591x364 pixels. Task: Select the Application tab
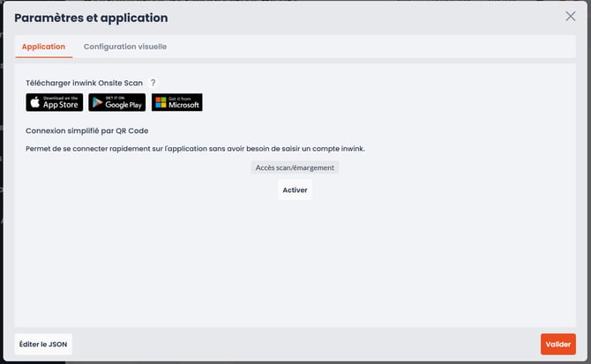[43, 47]
